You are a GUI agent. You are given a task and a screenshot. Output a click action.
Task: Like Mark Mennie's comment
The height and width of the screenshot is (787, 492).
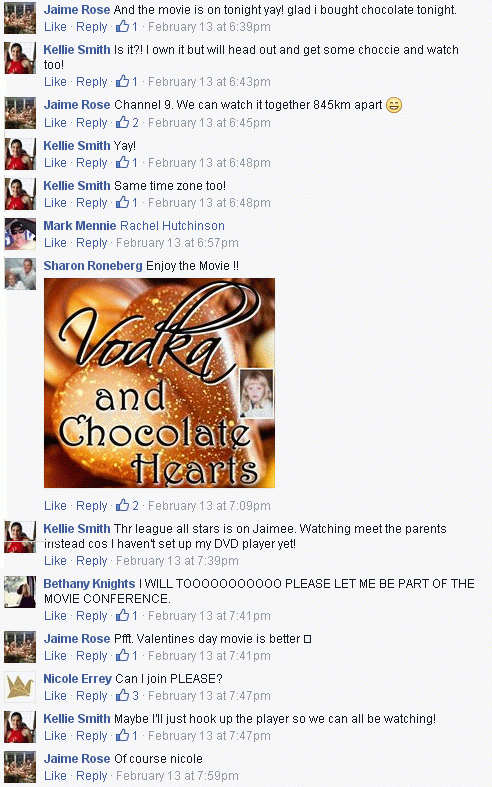point(55,243)
